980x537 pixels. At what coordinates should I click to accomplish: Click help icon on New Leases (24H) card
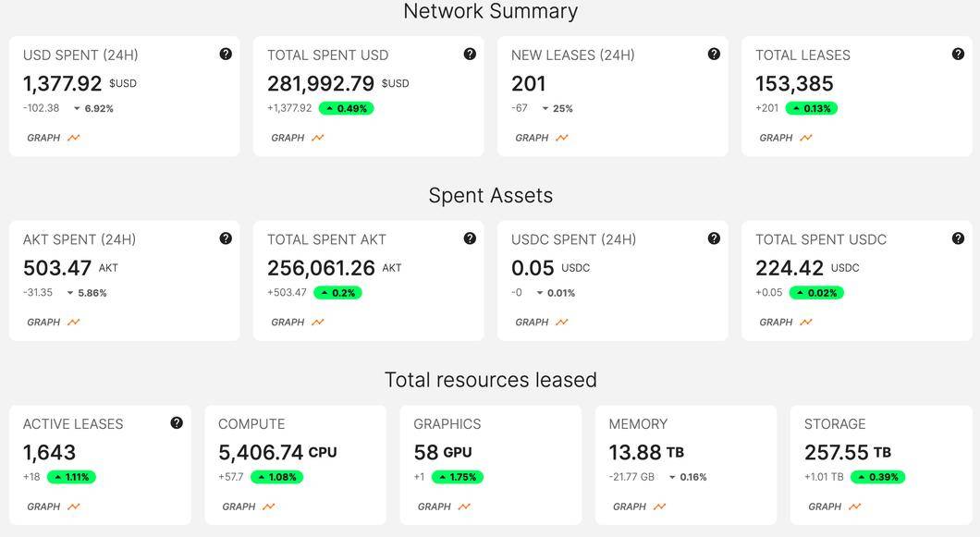(714, 55)
